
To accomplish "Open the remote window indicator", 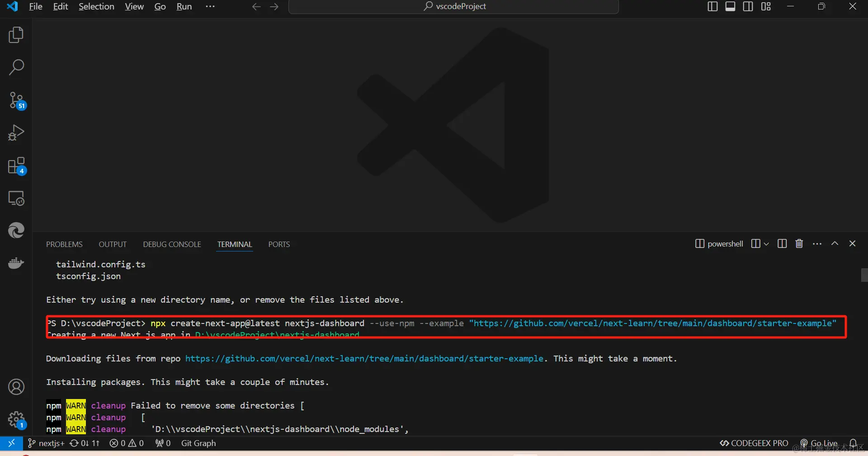I will click(11, 443).
